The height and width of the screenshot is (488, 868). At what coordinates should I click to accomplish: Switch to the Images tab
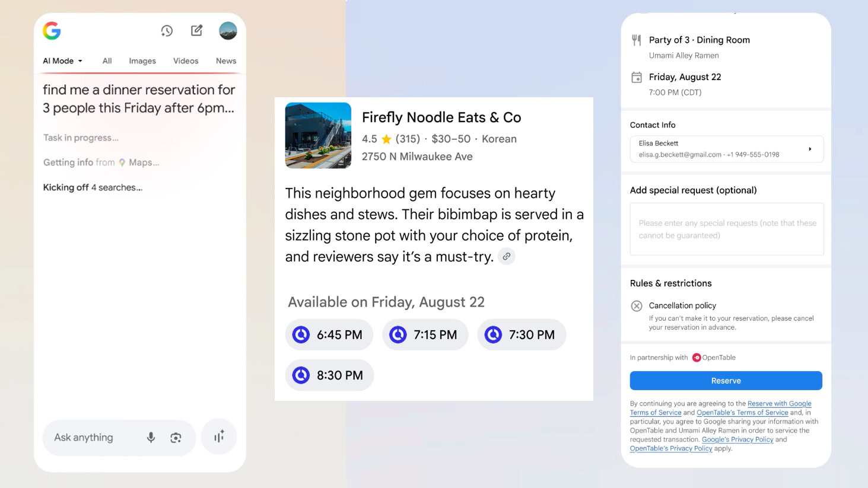(x=142, y=61)
